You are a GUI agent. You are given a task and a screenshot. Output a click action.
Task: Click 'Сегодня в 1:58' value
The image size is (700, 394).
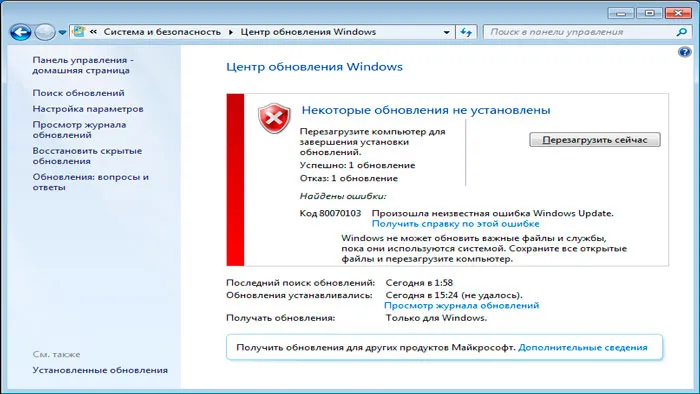[419, 283]
